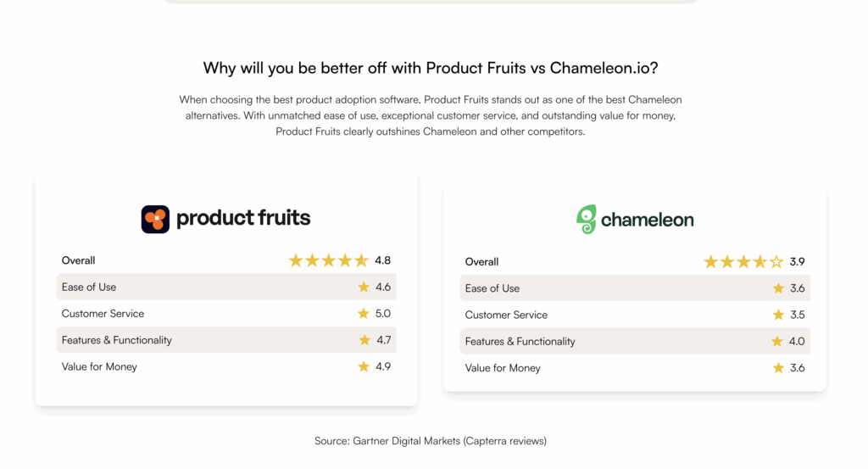Click star icon beside 4.9 Value for Money

point(364,367)
